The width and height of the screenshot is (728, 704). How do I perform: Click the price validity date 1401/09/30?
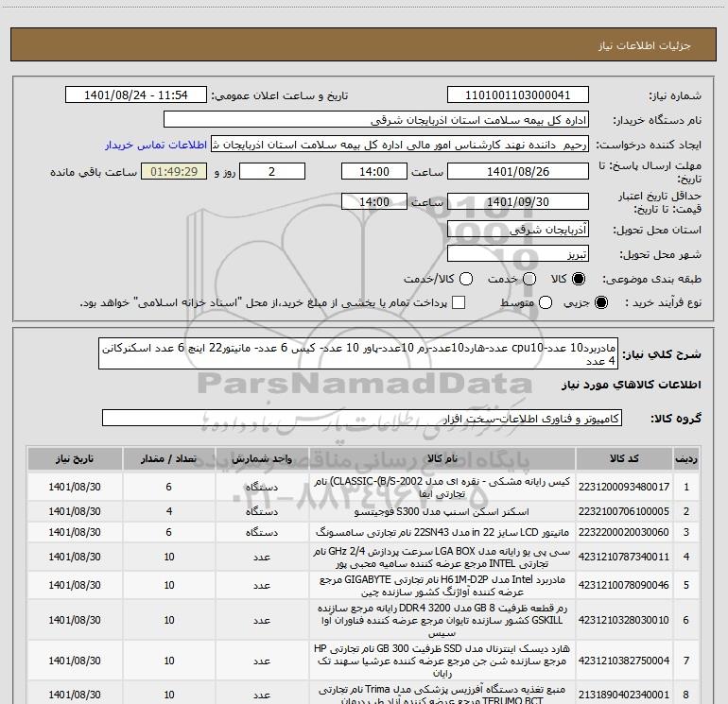point(518,202)
